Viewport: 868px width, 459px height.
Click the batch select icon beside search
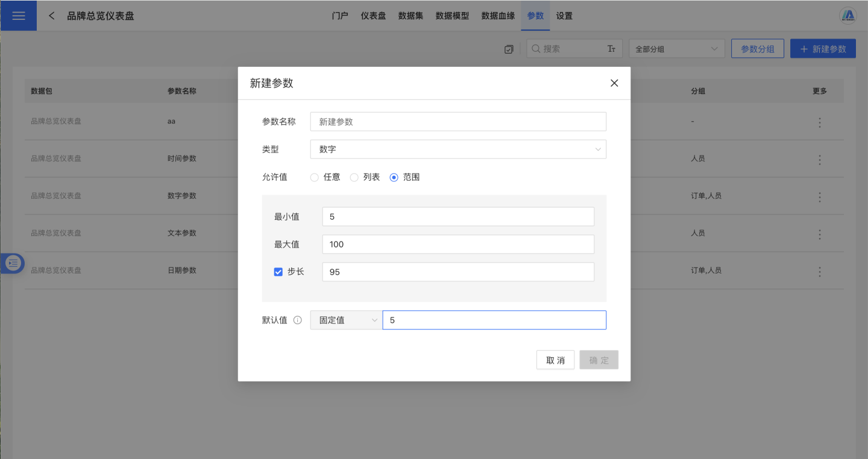[x=509, y=49]
